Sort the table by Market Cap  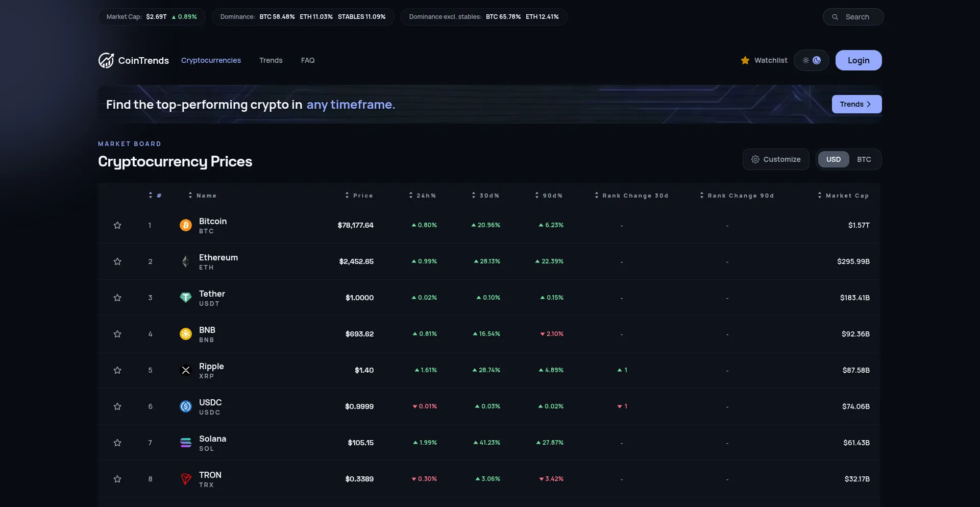[x=843, y=196]
